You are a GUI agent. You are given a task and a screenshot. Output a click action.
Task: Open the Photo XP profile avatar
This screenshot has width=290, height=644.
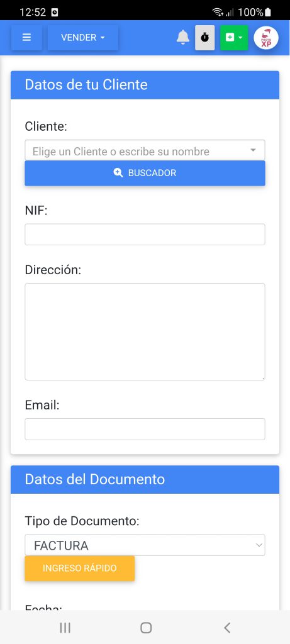(x=266, y=38)
